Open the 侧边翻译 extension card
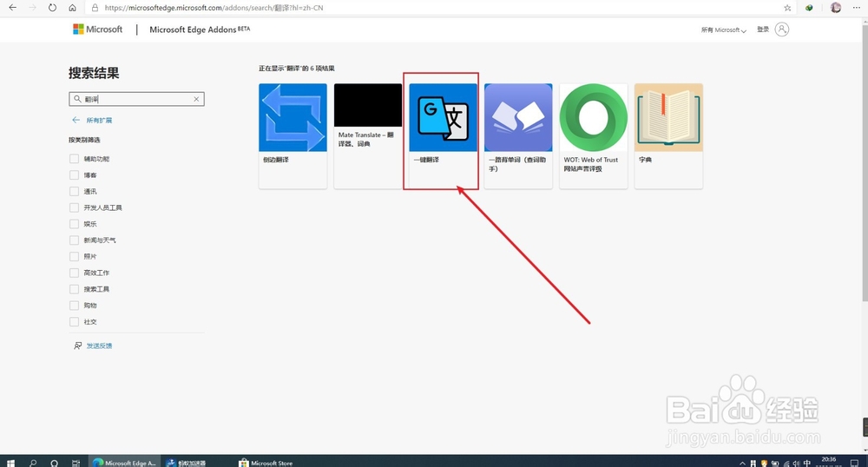 coord(293,136)
